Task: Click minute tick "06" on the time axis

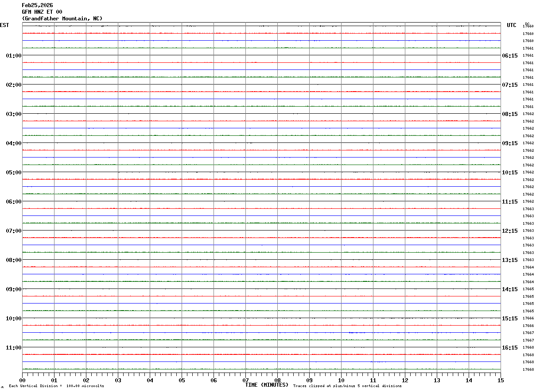Action: click(214, 380)
